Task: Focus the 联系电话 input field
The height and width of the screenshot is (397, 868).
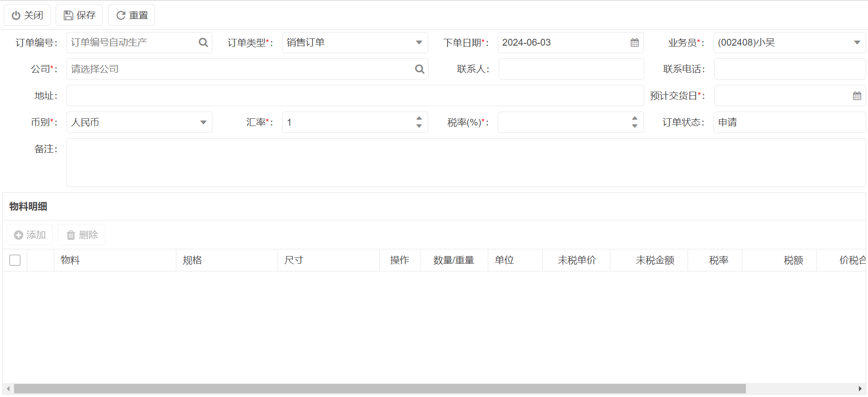Action: tap(790, 69)
